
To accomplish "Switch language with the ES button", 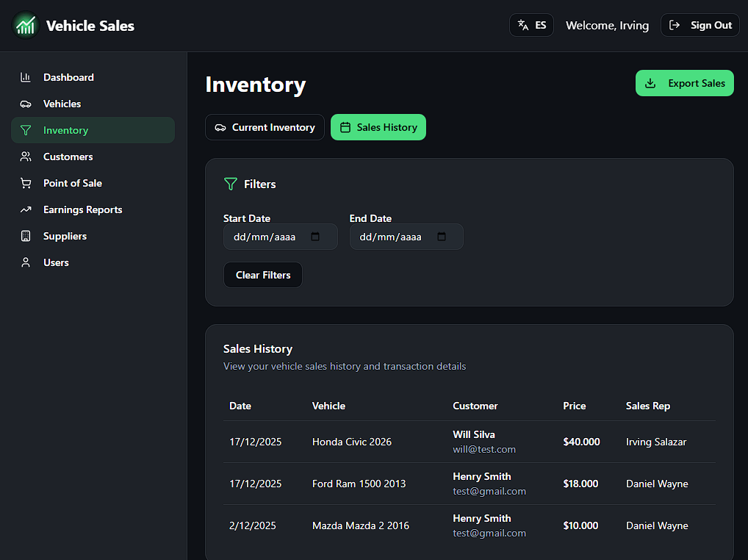I will coord(531,25).
